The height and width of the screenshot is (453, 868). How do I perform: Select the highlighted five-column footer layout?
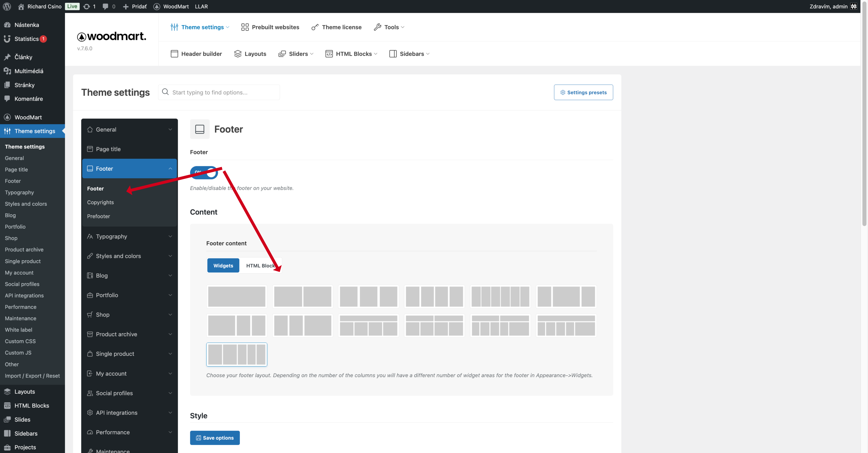click(x=236, y=355)
